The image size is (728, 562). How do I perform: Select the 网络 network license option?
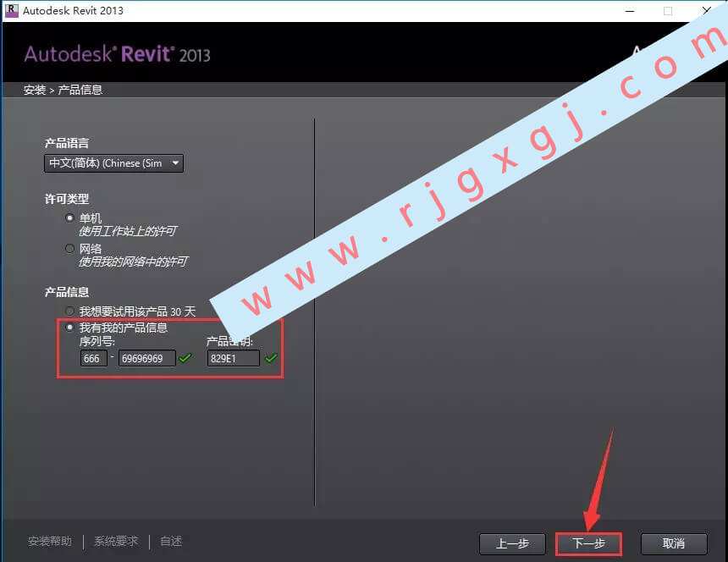(x=69, y=248)
